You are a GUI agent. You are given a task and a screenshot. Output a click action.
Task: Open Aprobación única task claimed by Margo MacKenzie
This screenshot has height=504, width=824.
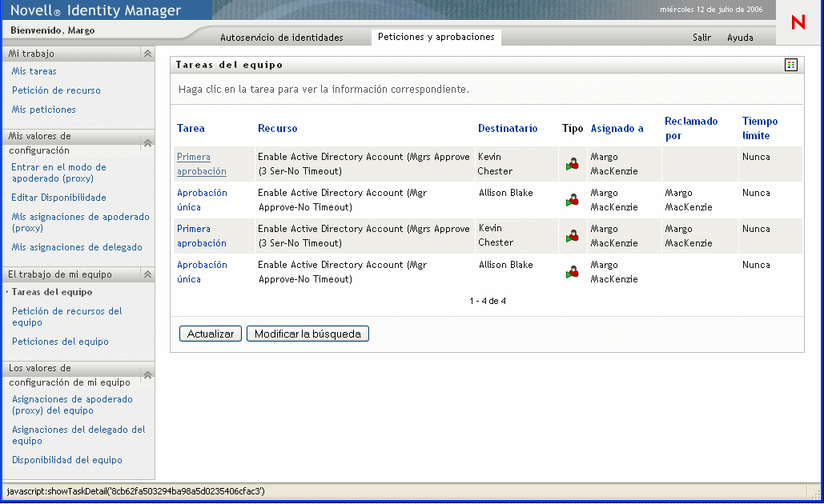pyautogui.click(x=202, y=200)
